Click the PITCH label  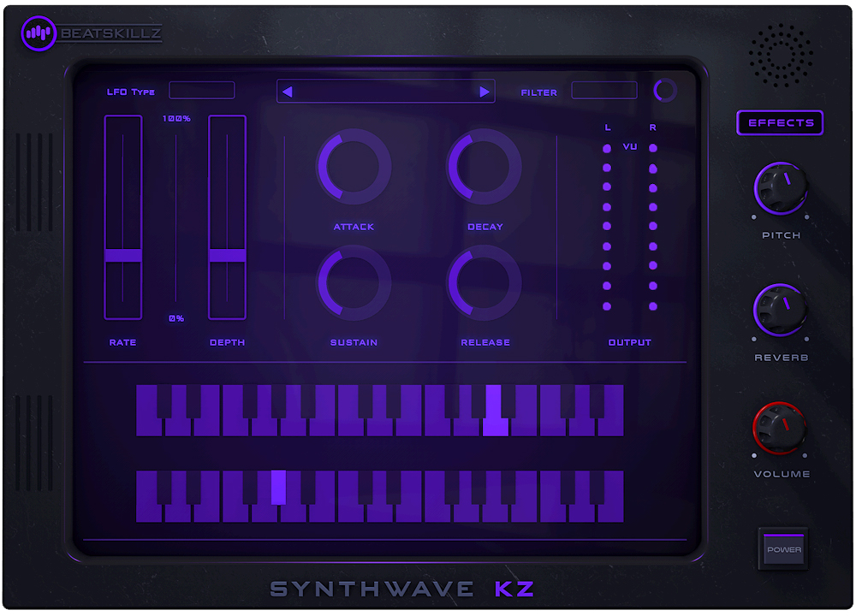coord(782,235)
